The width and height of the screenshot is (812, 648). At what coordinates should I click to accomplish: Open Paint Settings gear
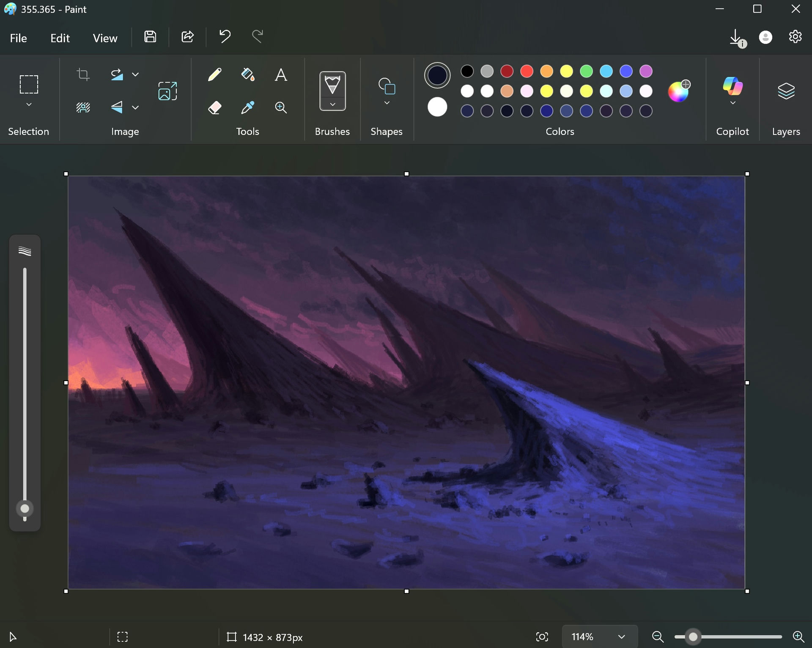(796, 37)
